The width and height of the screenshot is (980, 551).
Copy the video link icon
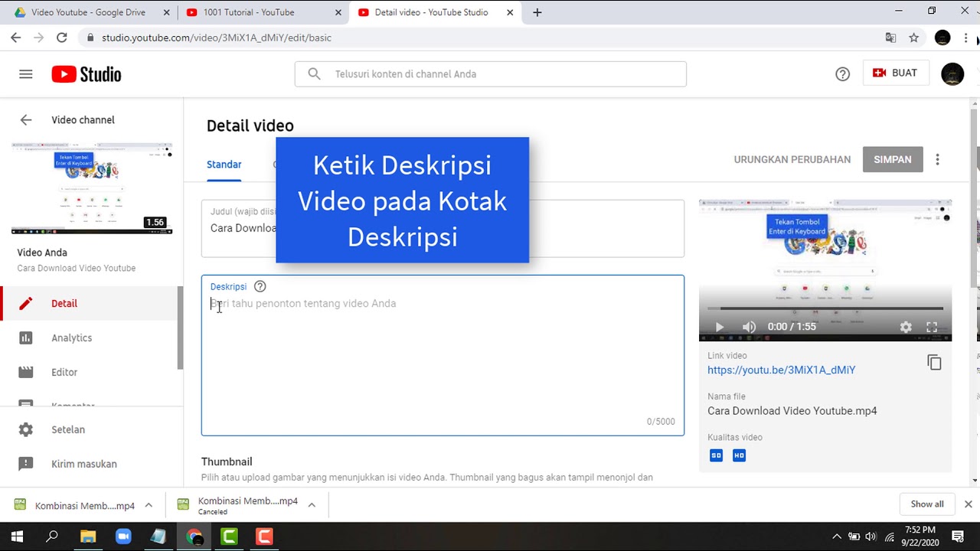[x=934, y=363]
